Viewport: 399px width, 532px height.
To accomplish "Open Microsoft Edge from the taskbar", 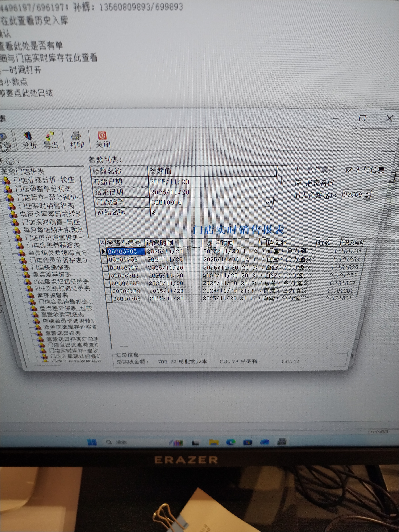I will (x=231, y=442).
